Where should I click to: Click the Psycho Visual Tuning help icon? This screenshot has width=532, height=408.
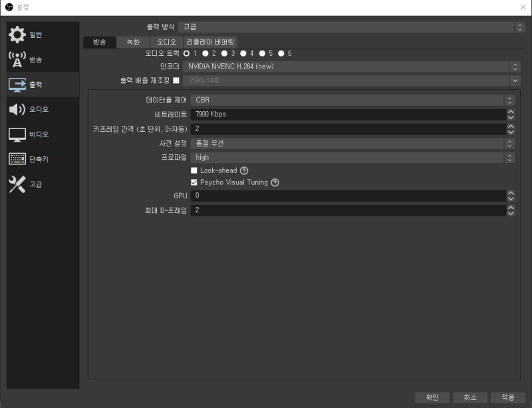tap(275, 182)
